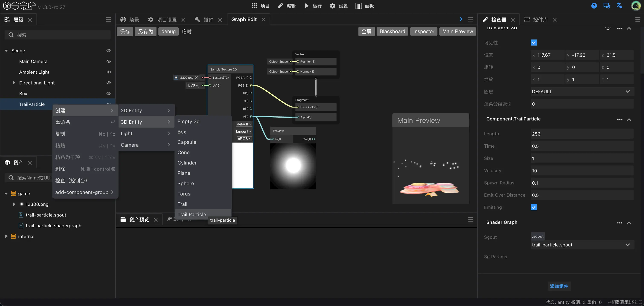Screen dimensions: 644x306
Task: Expand the Directional Light tree node
Action: tap(14, 83)
